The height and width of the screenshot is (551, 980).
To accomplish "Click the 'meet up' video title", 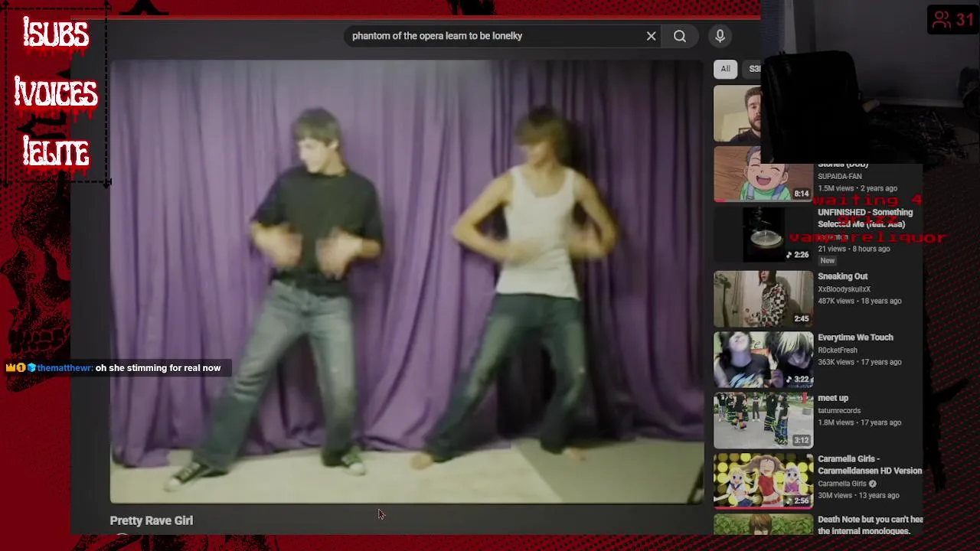I will click(833, 398).
